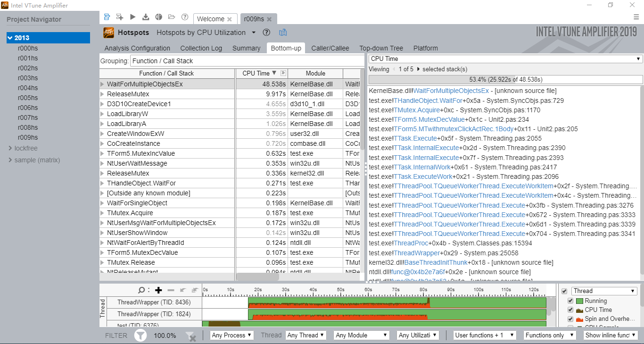Open the Summary tab

click(x=246, y=48)
